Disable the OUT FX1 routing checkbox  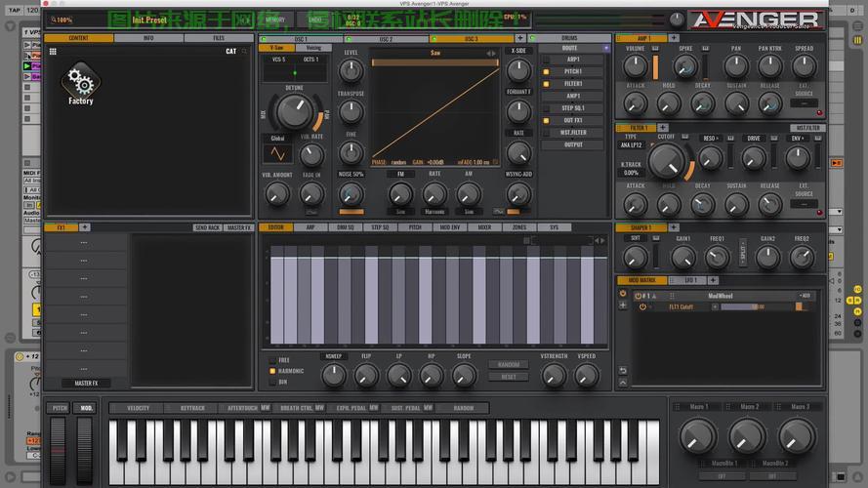point(547,121)
